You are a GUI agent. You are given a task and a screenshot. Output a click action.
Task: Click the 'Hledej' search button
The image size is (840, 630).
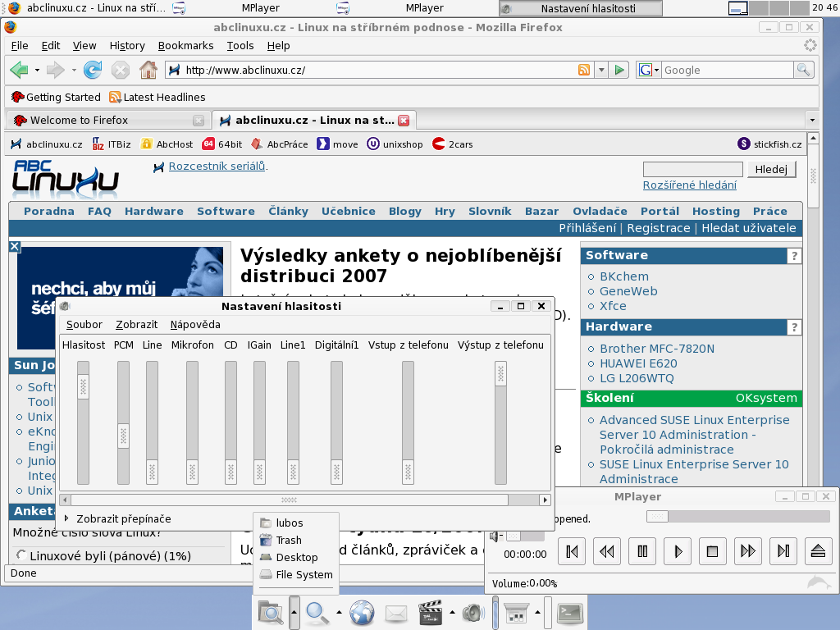coord(771,169)
